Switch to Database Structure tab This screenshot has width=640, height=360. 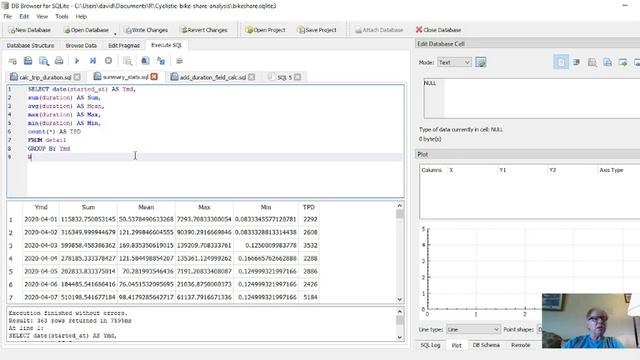coord(30,45)
